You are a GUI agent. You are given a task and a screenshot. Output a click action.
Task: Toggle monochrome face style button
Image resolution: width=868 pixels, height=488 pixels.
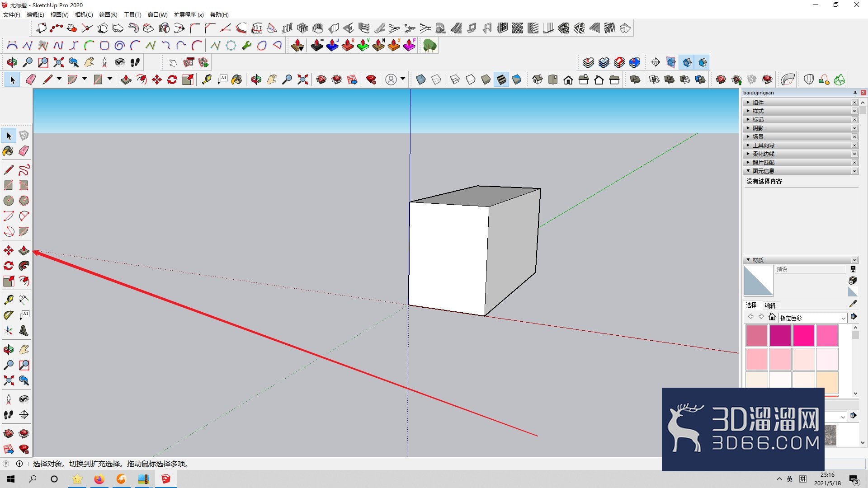(517, 80)
